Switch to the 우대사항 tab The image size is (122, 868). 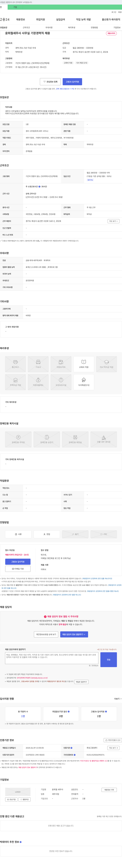[49, 28]
